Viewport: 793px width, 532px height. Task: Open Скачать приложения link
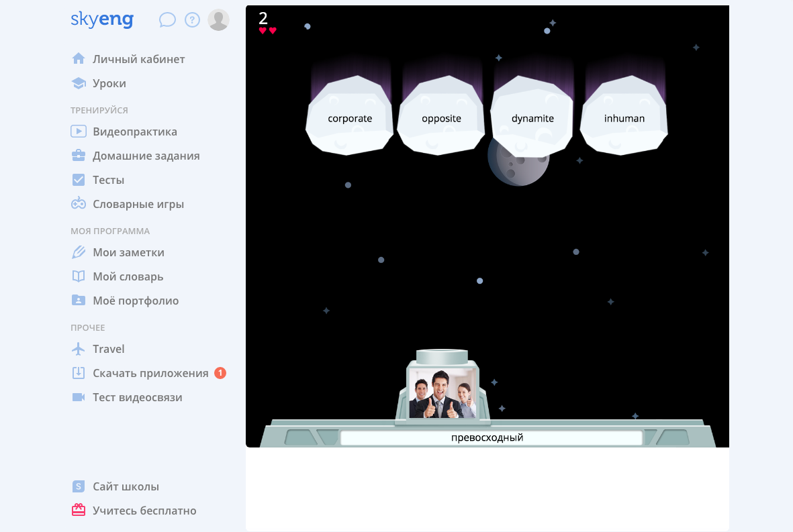tap(150, 374)
